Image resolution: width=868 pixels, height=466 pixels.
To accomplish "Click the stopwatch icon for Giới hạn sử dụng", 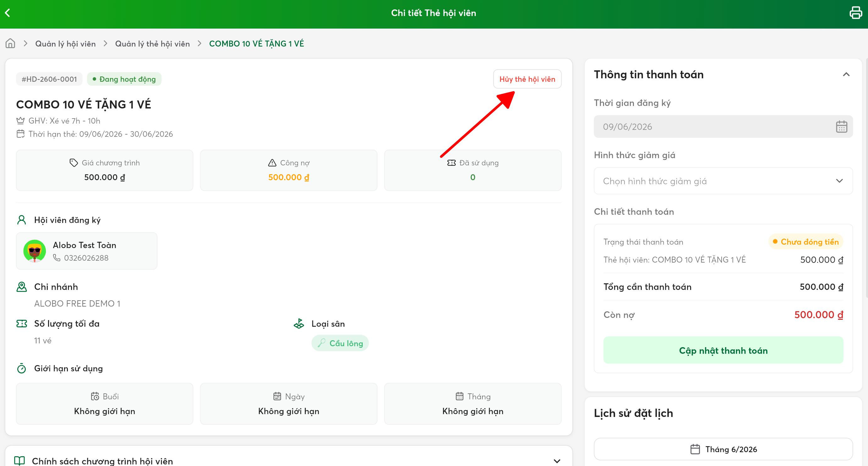I will 22,368.
